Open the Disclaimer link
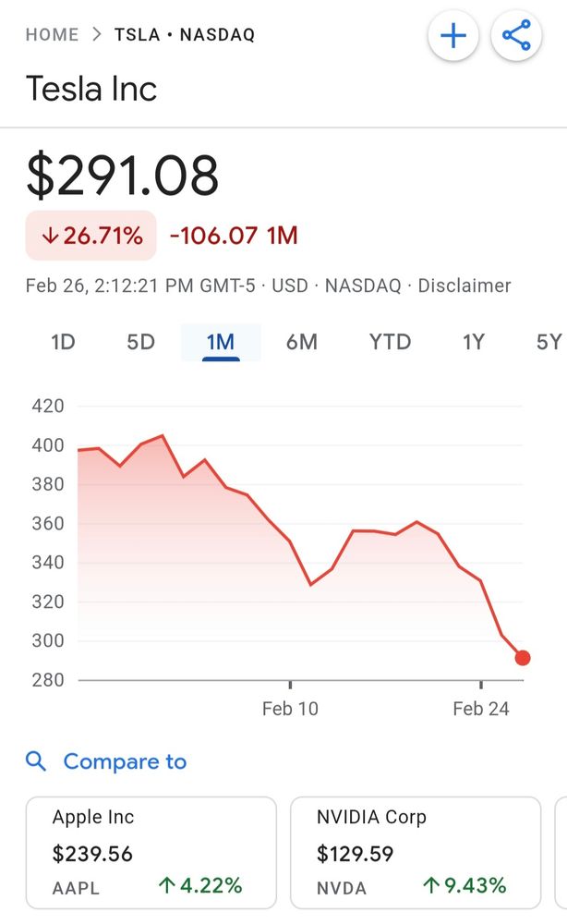Viewport: 567px width, 924px height. pos(464,286)
